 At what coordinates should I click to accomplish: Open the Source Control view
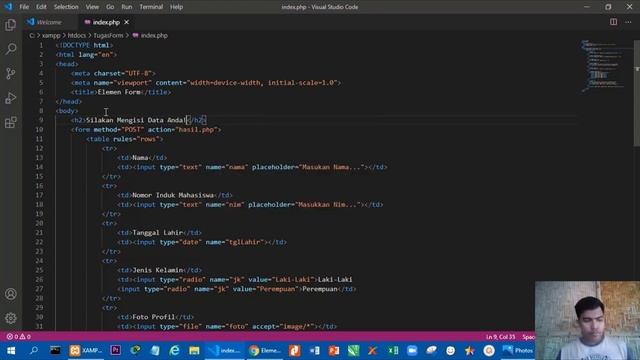[11, 73]
